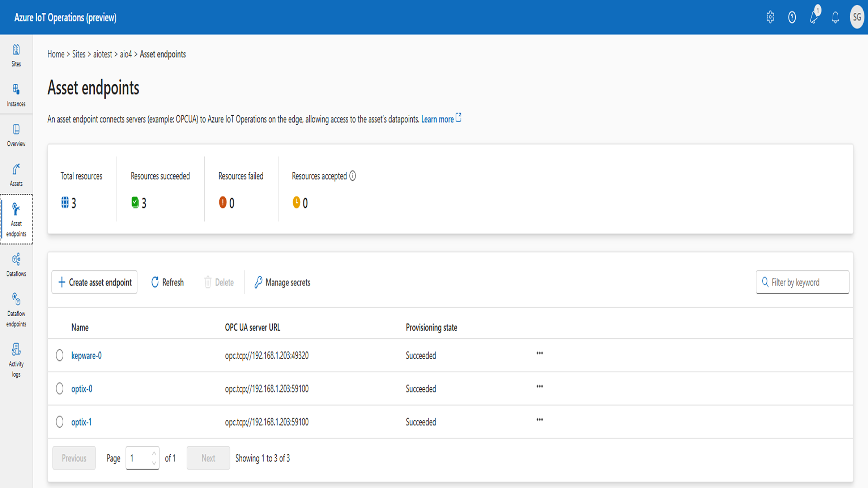
Task: Click the Filter by keyword input field
Action: click(x=803, y=282)
